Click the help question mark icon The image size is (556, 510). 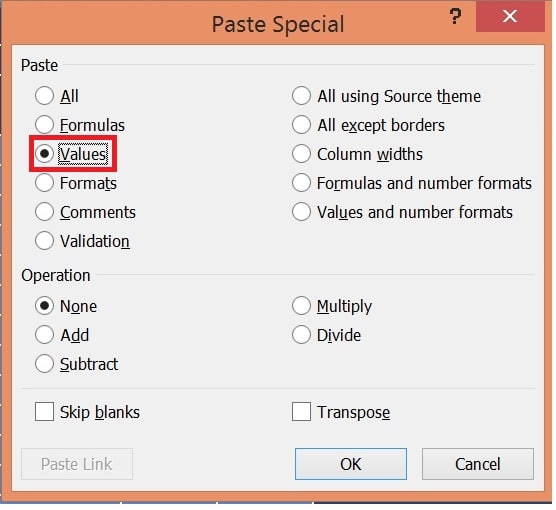coord(455,16)
